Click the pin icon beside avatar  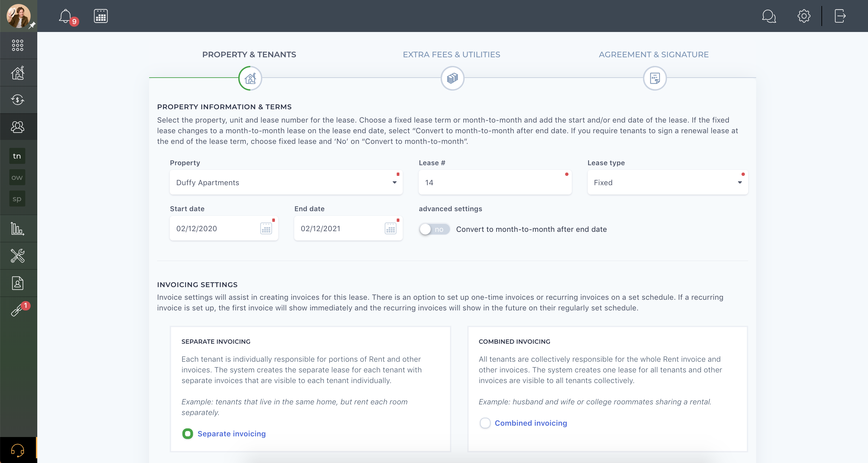tap(32, 26)
